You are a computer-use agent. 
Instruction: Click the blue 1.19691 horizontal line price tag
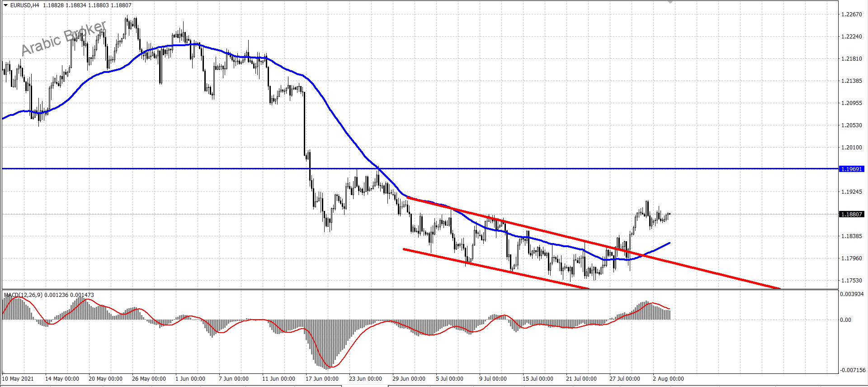click(852, 169)
